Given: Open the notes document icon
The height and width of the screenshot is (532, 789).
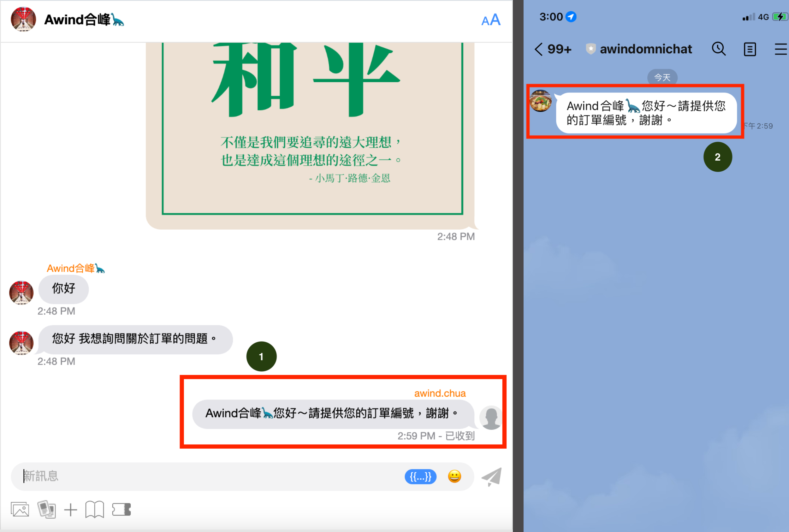Looking at the screenshot, I should point(749,49).
